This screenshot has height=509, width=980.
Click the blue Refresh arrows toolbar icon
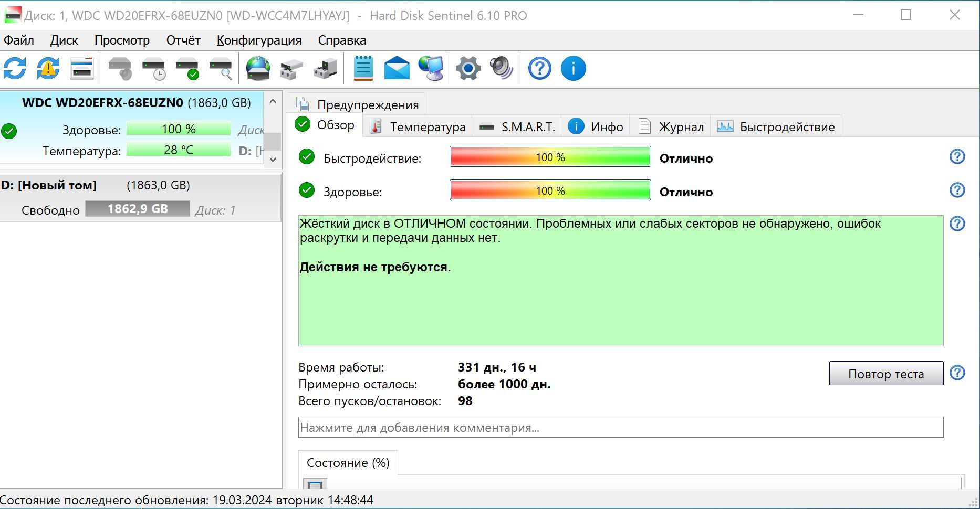[15, 68]
